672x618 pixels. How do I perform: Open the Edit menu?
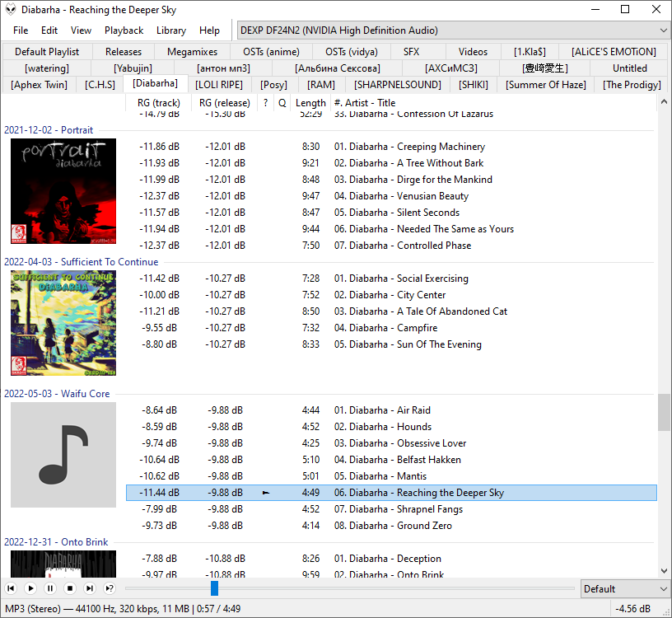tap(49, 30)
